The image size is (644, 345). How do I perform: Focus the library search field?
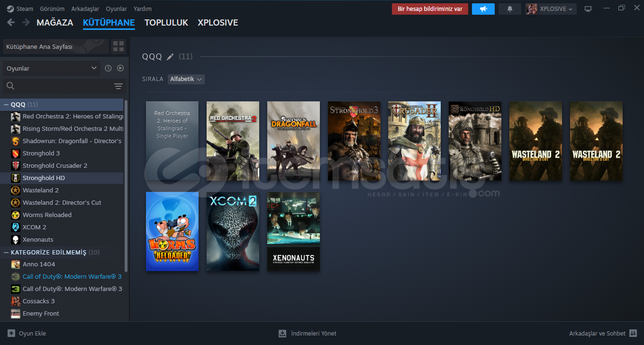57,86
